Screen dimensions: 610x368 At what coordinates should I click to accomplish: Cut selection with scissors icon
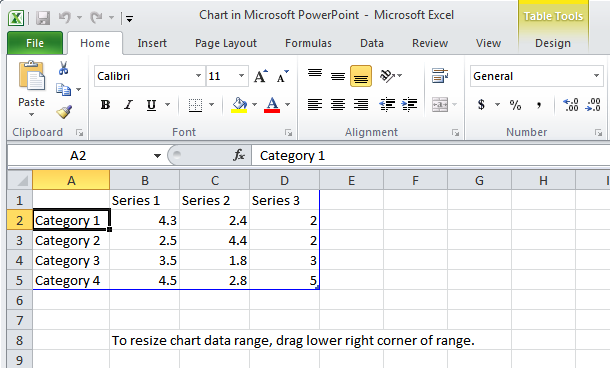(63, 68)
